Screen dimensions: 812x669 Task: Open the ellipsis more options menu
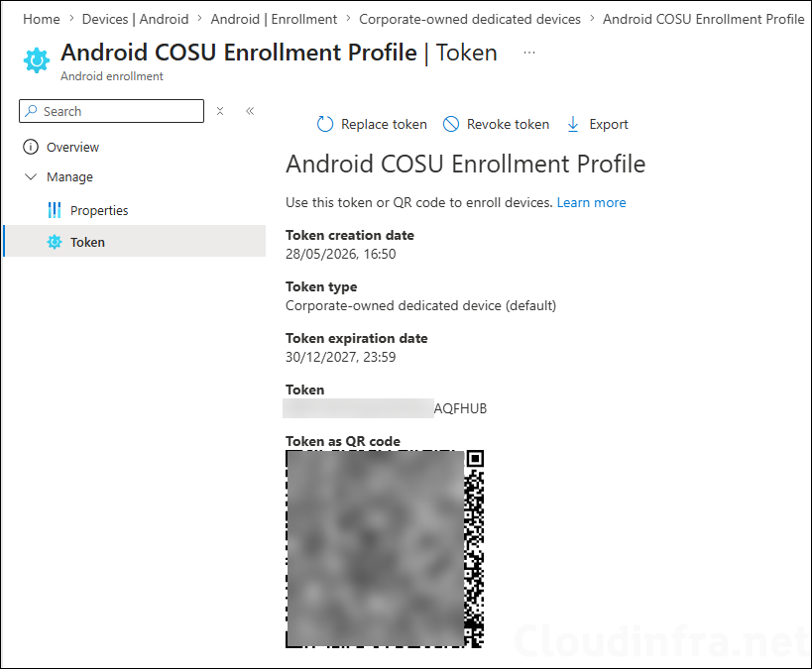tap(529, 53)
